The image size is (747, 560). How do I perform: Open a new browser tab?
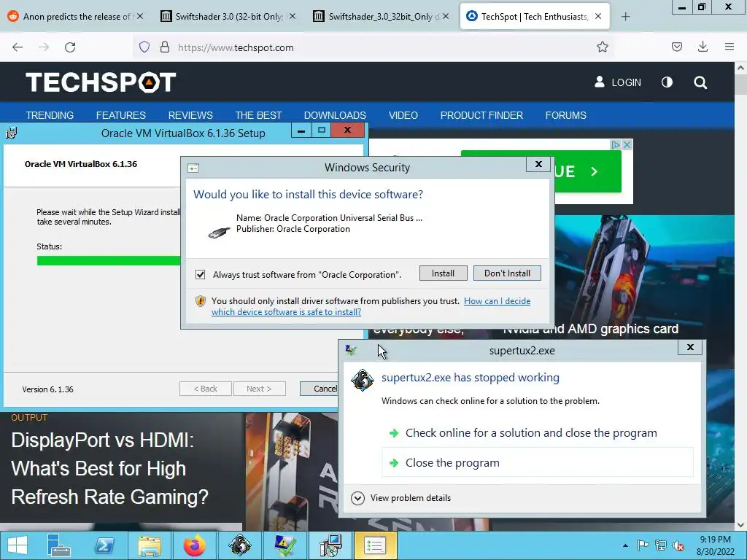pyautogui.click(x=625, y=17)
